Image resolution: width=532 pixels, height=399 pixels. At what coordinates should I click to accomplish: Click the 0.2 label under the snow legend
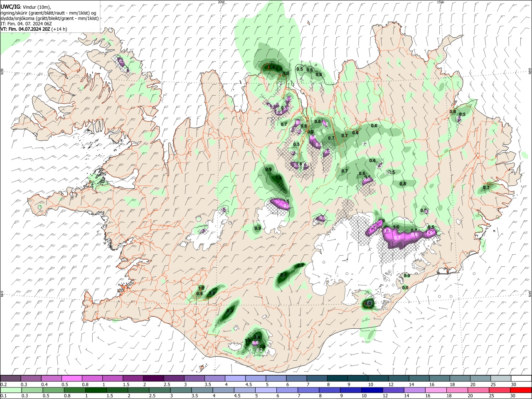[x=3, y=384]
